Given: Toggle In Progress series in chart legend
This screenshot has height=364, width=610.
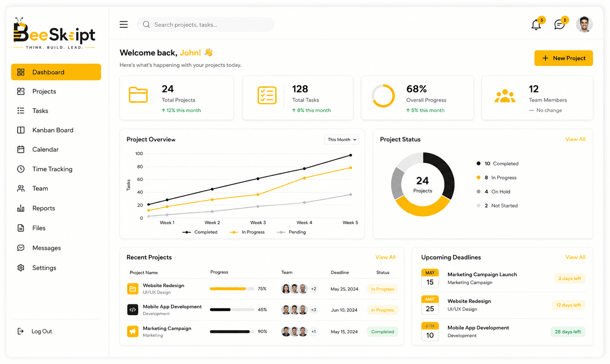Looking at the screenshot, I should (x=247, y=232).
